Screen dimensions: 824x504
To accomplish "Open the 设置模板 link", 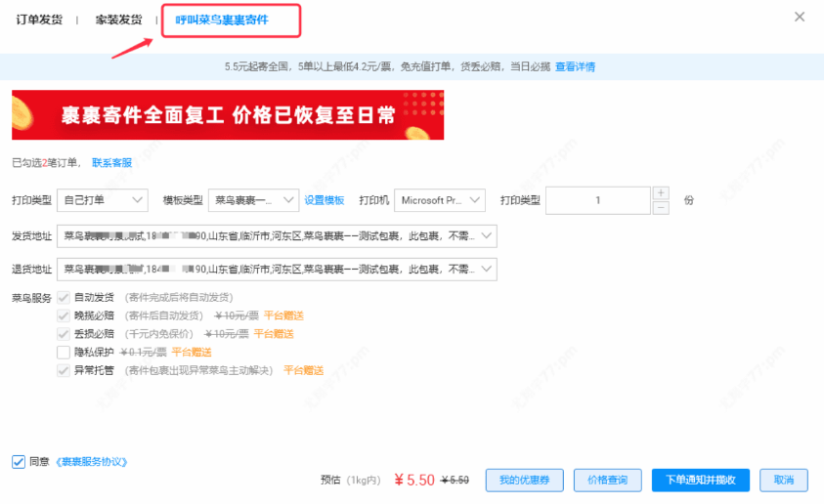I will tap(325, 200).
